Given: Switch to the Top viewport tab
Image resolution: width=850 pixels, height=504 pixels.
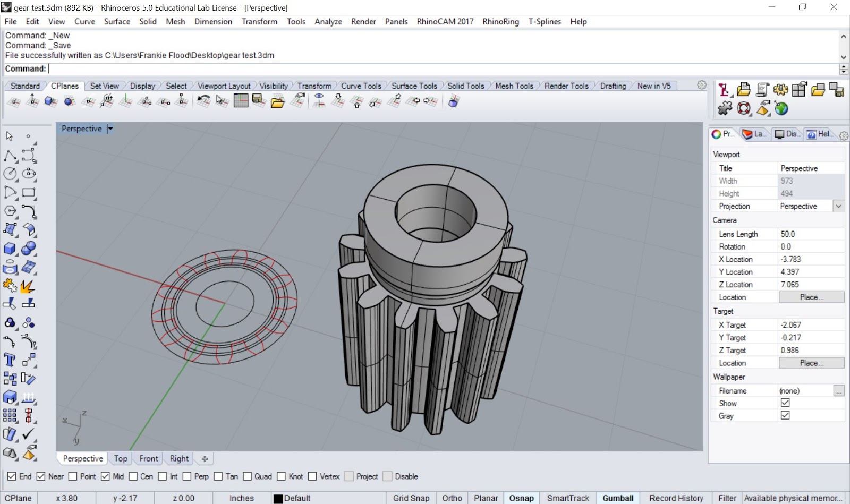Looking at the screenshot, I should coord(121,458).
